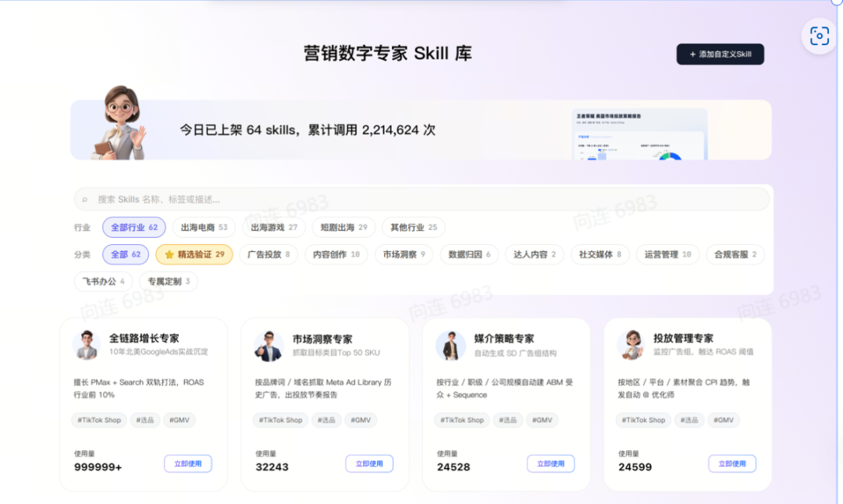
Task: Click the subtitle 自动生成 SD 广告组结构
Action: click(515, 353)
